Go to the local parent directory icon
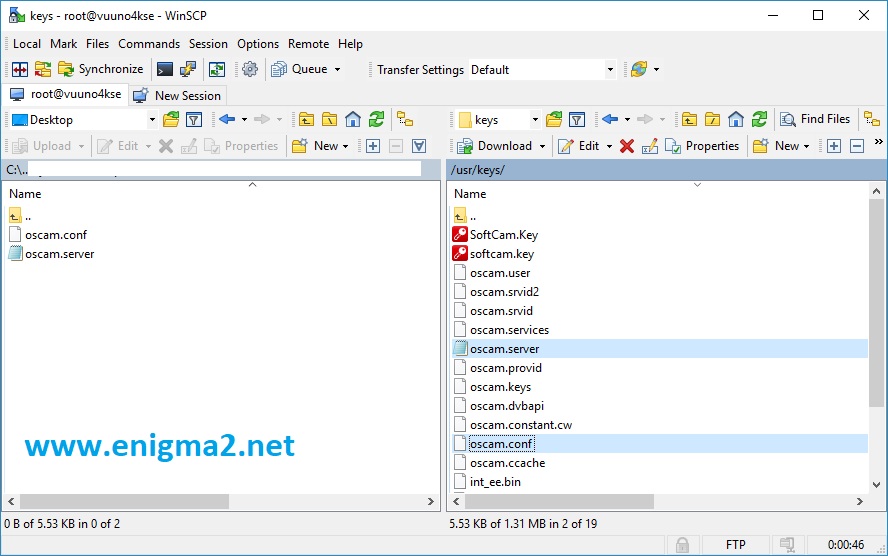Screen dimensions: 888x556 pyautogui.click(x=306, y=119)
